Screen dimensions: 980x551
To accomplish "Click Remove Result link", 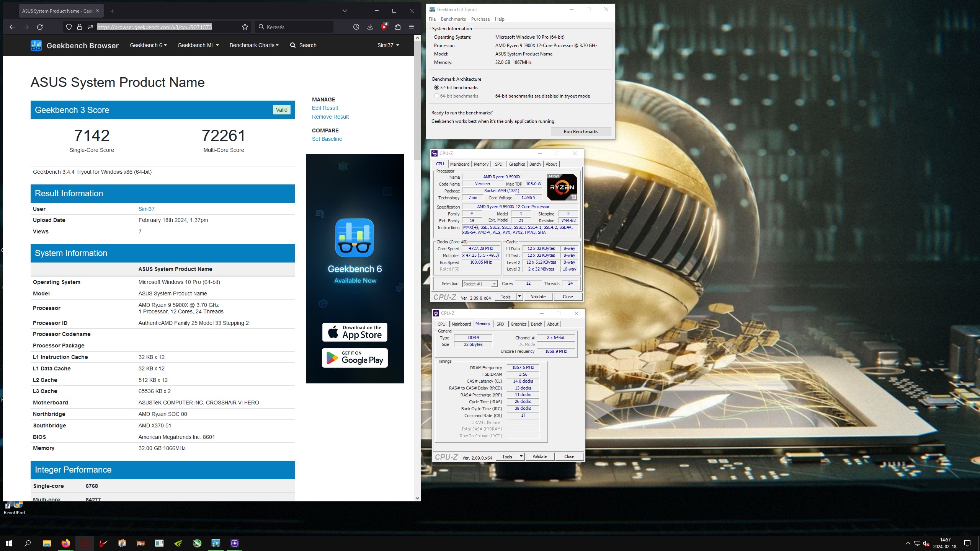I will click(330, 117).
